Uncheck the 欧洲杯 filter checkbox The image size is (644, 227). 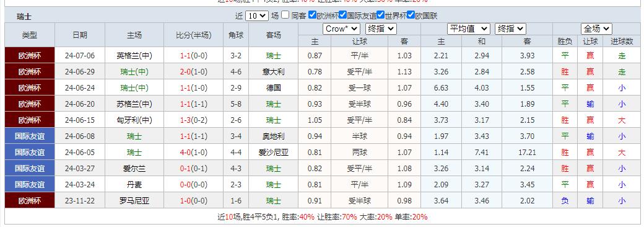[x=312, y=16]
